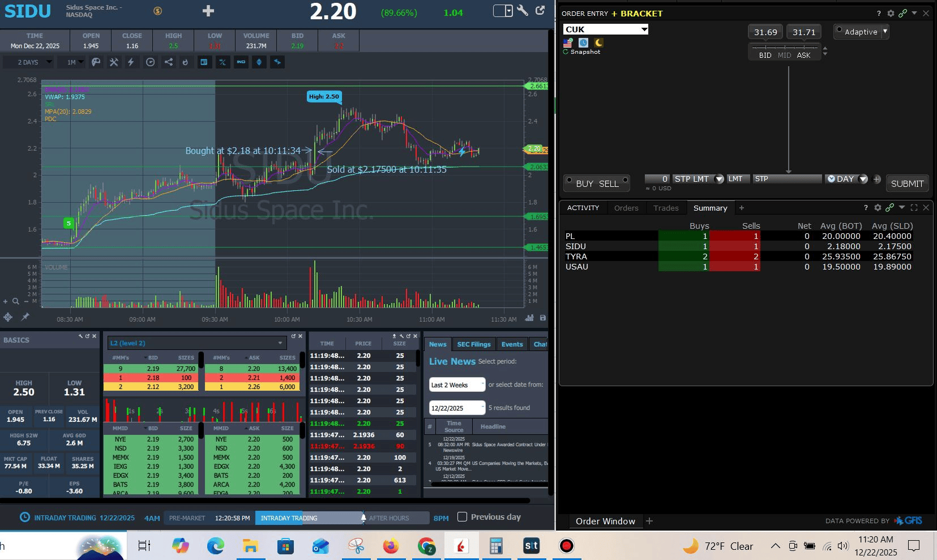Select the BUY radio button

click(569, 181)
